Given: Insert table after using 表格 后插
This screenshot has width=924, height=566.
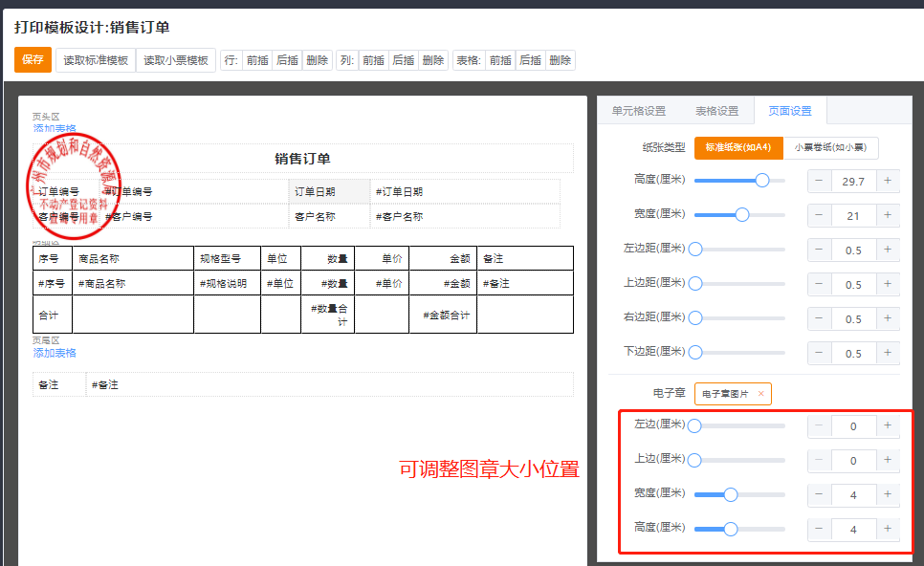Looking at the screenshot, I should click(x=530, y=60).
